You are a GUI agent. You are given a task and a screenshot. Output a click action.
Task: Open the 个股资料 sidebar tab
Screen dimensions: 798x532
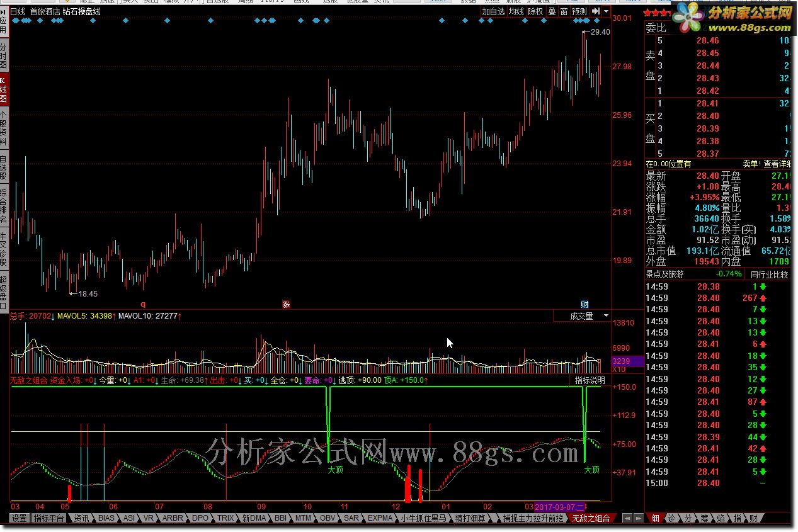[x=4, y=128]
